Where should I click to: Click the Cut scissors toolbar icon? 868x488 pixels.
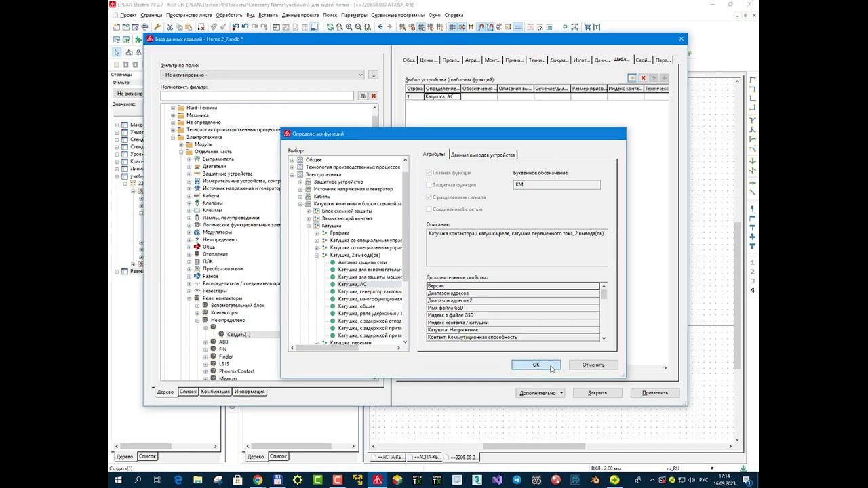point(170,27)
